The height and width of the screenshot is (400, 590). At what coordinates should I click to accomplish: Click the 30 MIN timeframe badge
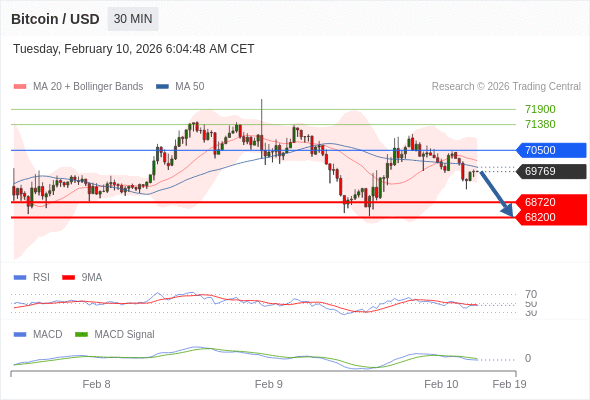pos(133,19)
